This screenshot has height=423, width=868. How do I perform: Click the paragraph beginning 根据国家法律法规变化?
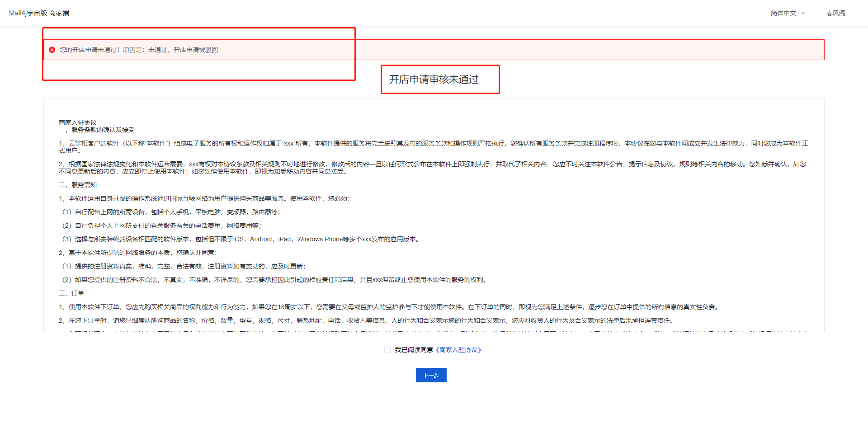tap(433, 168)
